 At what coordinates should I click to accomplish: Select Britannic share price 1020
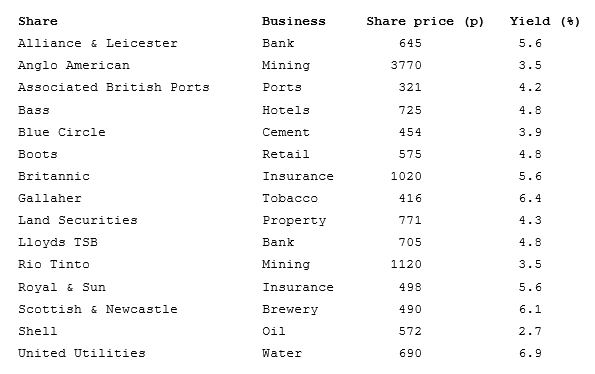click(x=406, y=176)
